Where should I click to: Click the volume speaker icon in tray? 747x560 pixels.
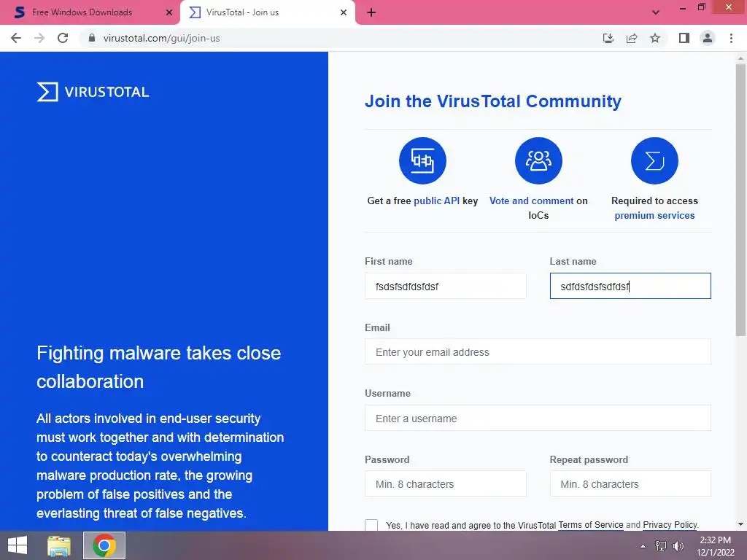coord(678,546)
